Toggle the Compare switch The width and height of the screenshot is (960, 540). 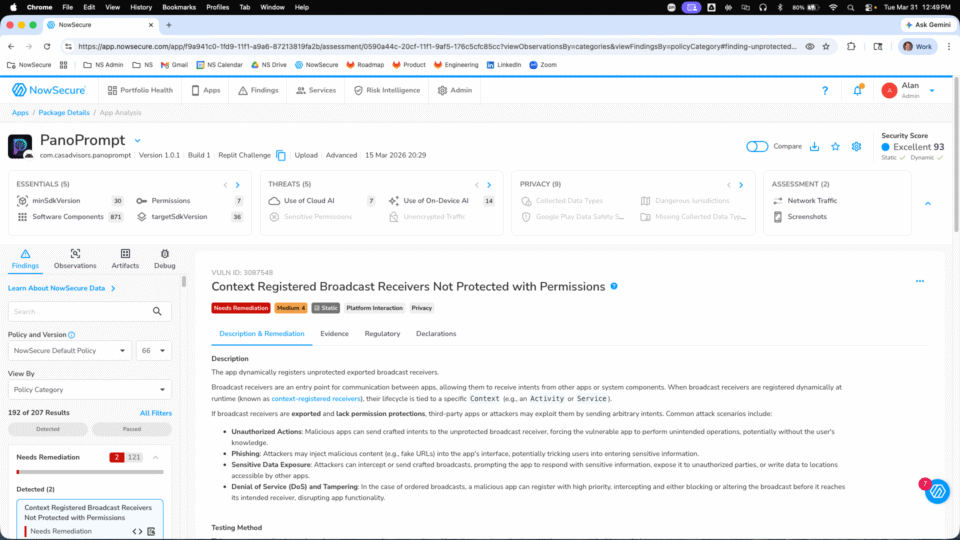[757, 147]
